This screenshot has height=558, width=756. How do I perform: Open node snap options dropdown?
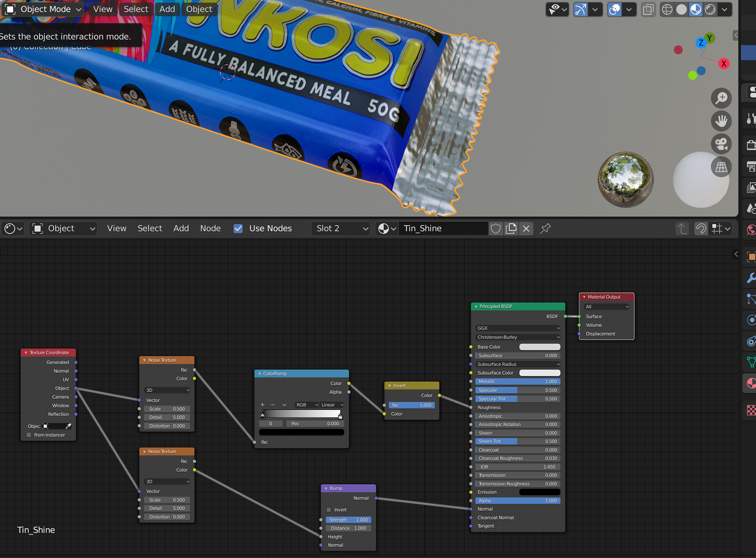click(721, 228)
